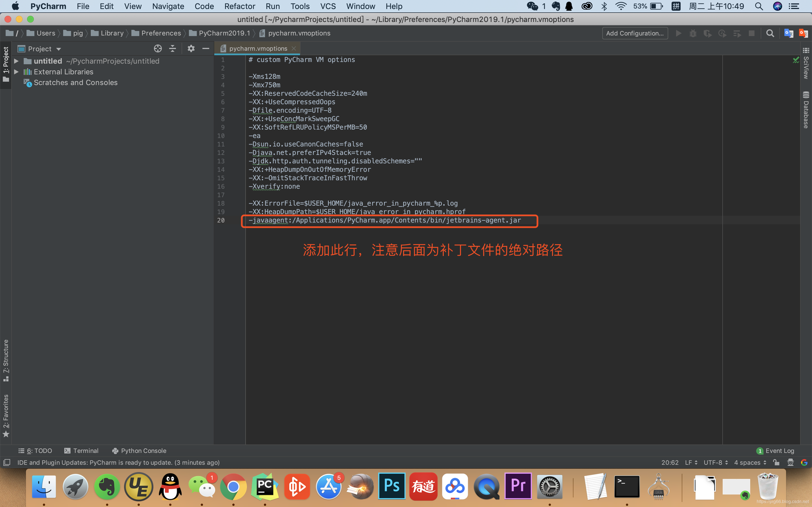Click the Google Translate icon in toolbar
Screen dimensions: 812x507
pos(789,33)
